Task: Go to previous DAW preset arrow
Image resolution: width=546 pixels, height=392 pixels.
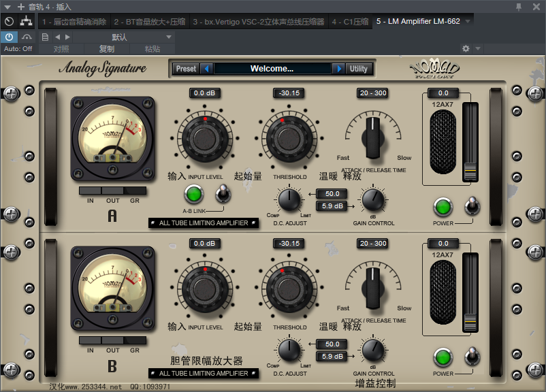Action: (x=57, y=37)
